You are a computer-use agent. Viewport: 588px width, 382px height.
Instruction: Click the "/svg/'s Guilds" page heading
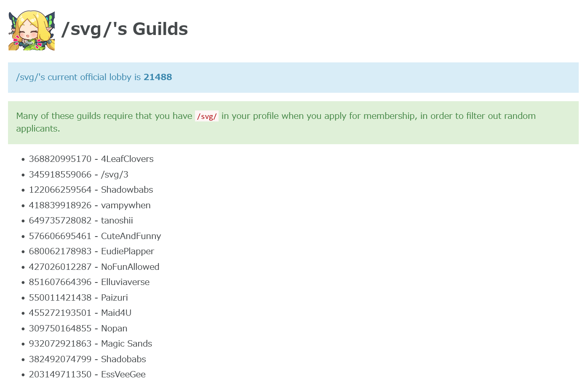[x=125, y=29]
